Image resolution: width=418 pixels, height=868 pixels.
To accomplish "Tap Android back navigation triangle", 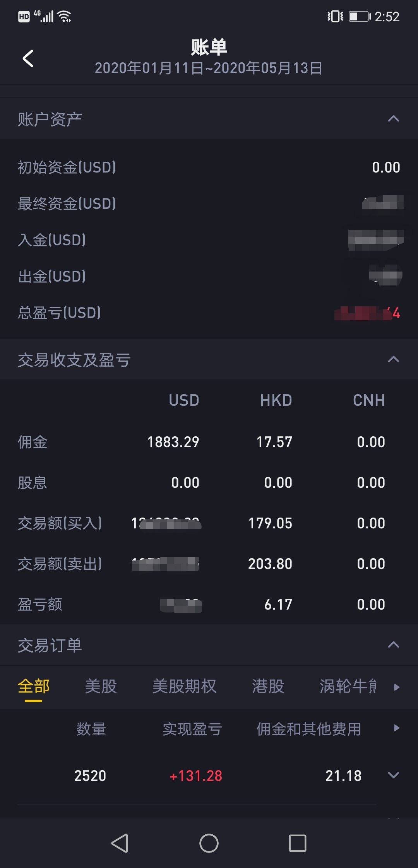I will tap(120, 843).
